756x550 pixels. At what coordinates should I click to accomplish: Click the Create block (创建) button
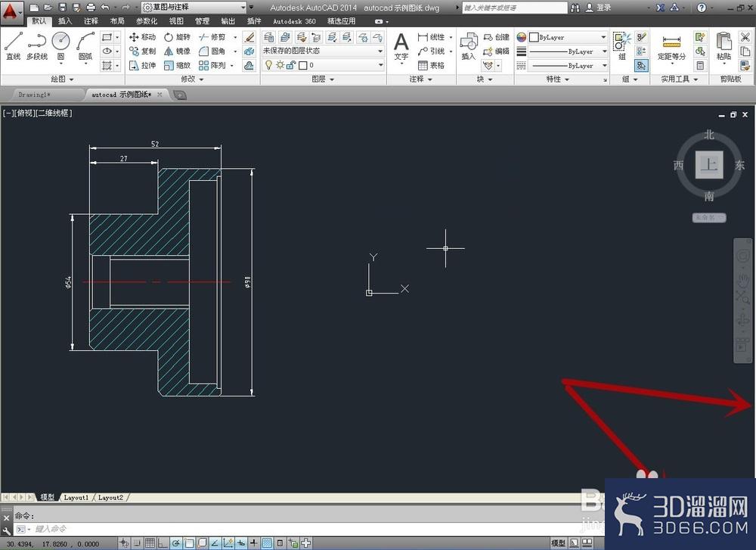point(496,37)
